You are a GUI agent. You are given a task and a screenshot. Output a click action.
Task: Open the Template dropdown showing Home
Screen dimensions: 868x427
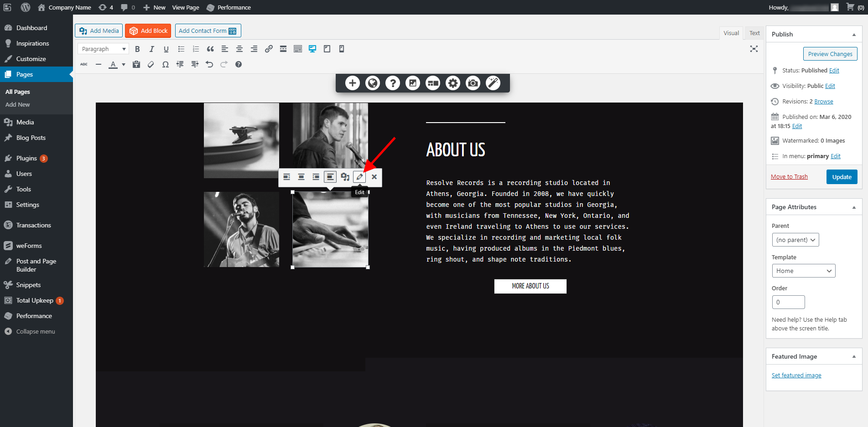pos(803,271)
